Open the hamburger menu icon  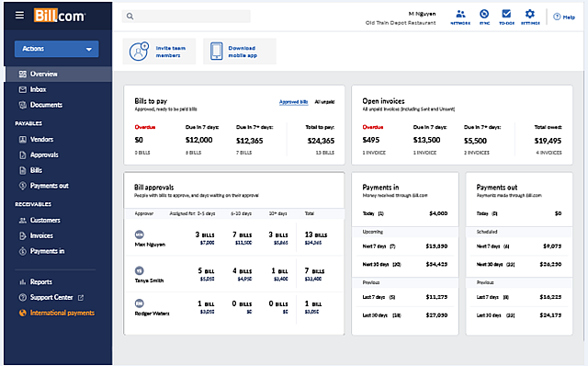pyautogui.click(x=19, y=15)
